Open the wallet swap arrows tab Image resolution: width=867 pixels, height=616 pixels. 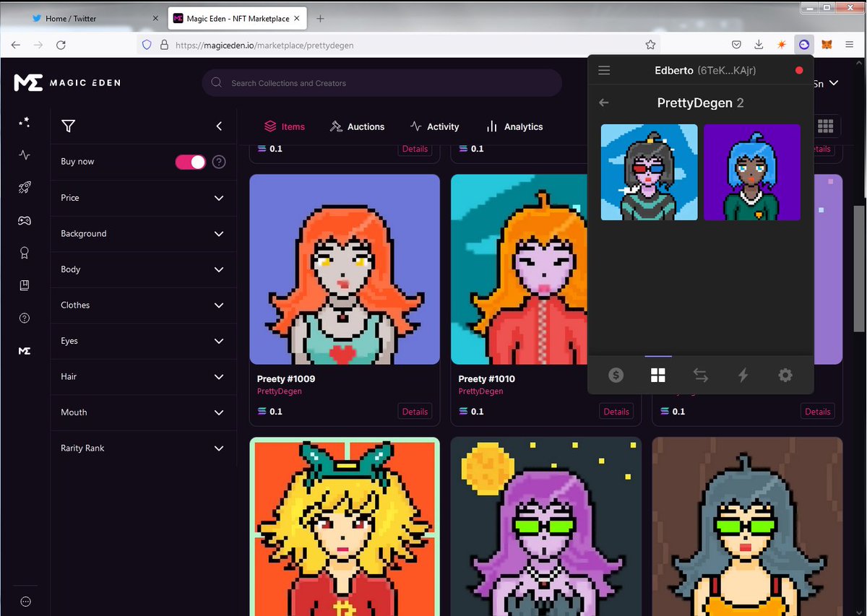click(700, 375)
